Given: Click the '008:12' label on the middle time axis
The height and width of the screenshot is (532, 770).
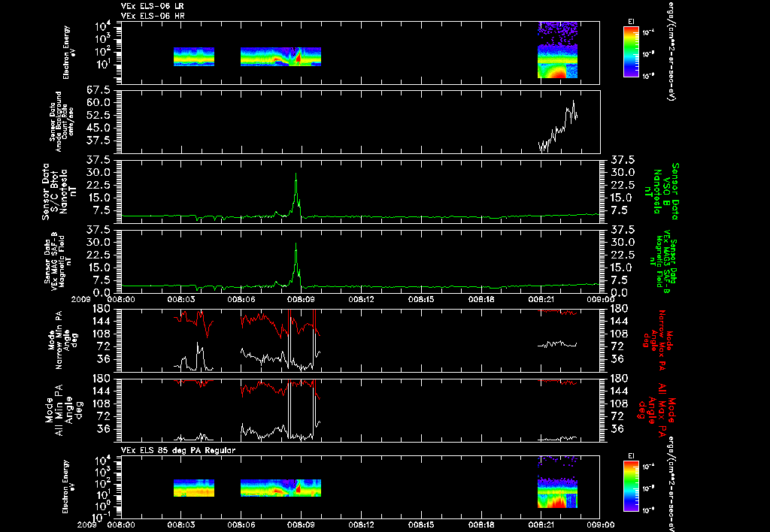Looking at the screenshot, I should 361,299.
